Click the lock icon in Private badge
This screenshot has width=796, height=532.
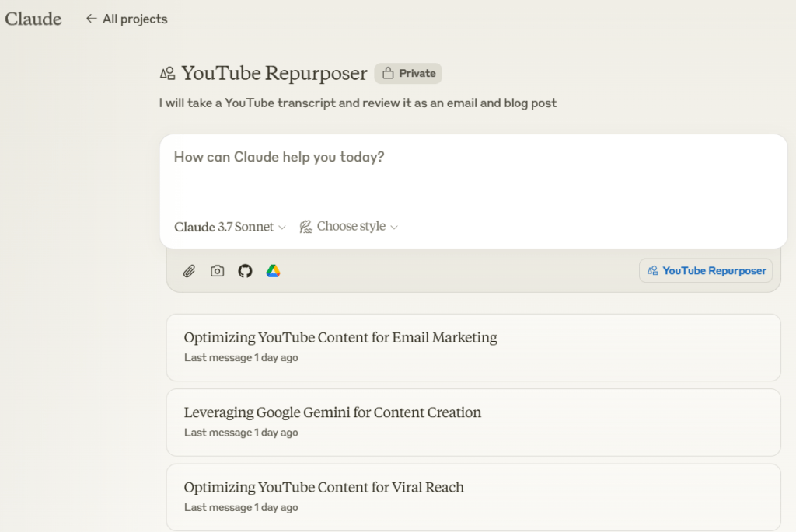(x=388, y=73)
